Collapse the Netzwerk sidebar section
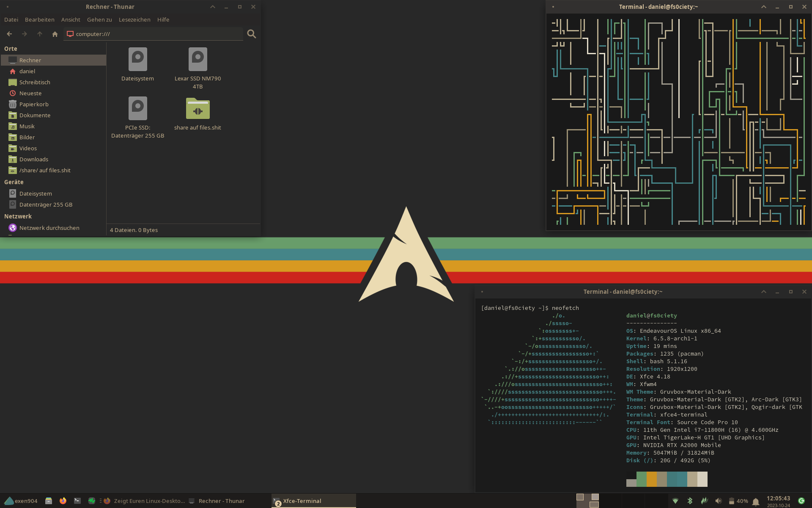 (18, 216)
